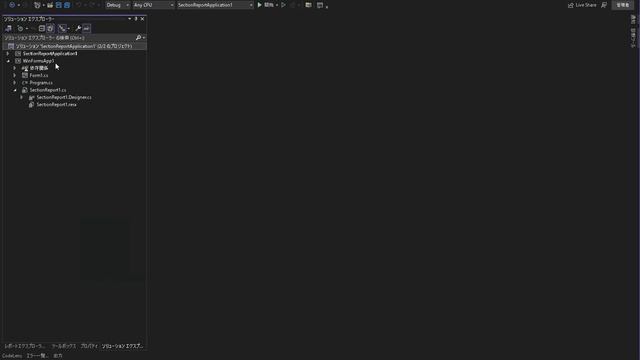This screenshot has height=360, width=640.
Task: Click the pending changes filter icon
Action: 20,28
